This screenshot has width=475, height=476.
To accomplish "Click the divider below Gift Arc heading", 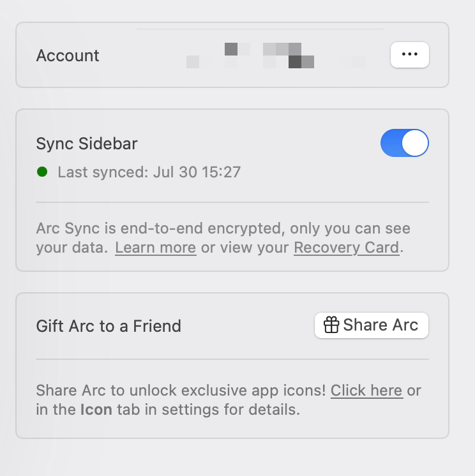I will 232,359.
